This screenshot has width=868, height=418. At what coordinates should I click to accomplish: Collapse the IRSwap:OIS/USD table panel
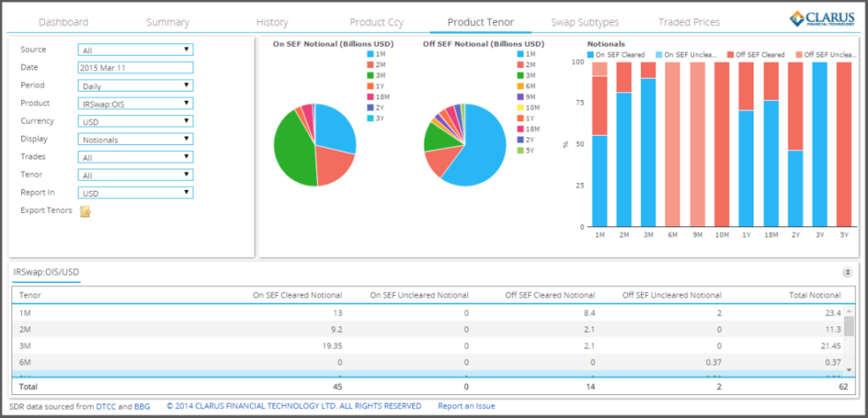[x=847, y=272]
